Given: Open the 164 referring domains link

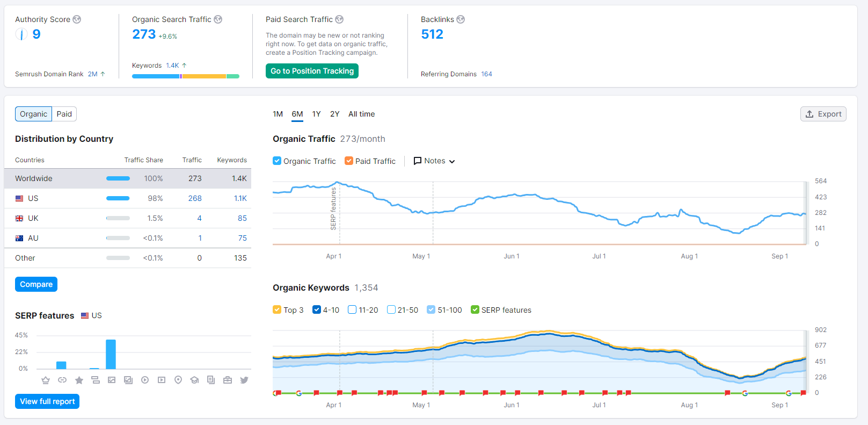Looking at the screenshot, I should tap(486, 74).
